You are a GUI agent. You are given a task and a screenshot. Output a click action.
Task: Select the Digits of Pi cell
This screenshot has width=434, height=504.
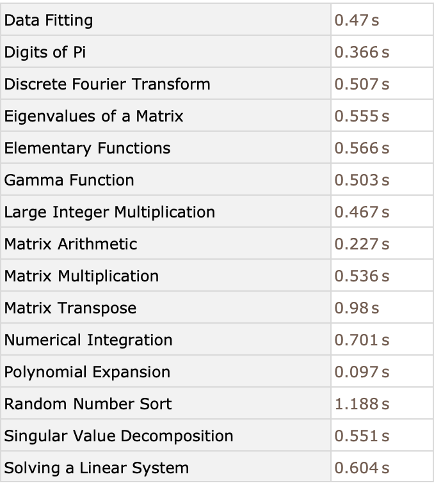45,52
